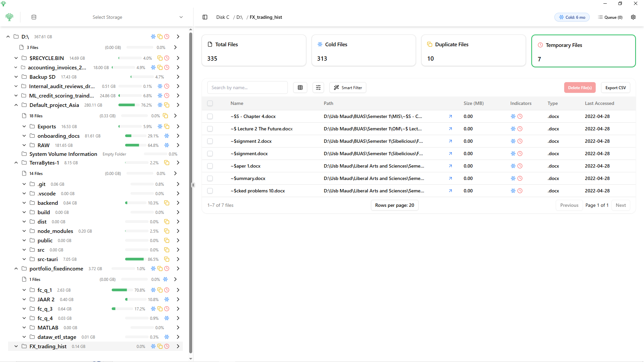Click the Export CSV button
The image size is (644, 362).
pos(615,87)
